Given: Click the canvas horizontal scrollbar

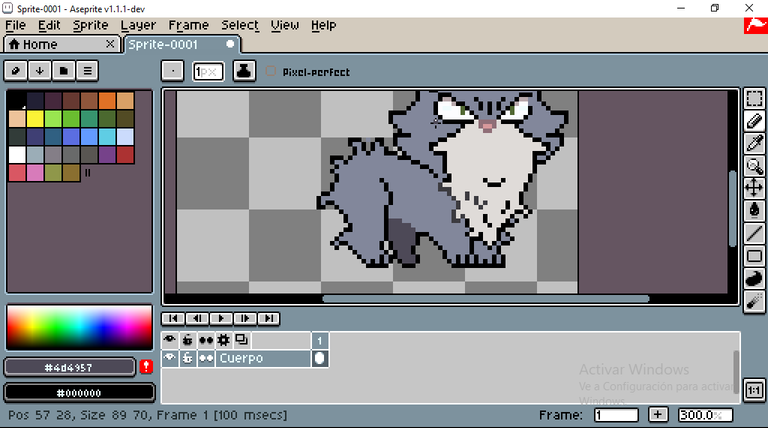Looking at the screenshot, I should (x=486, y=298).
